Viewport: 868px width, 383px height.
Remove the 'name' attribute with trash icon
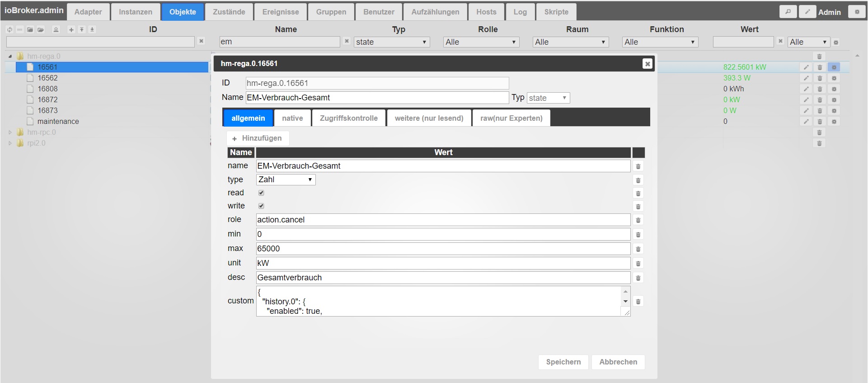[638, 166]
